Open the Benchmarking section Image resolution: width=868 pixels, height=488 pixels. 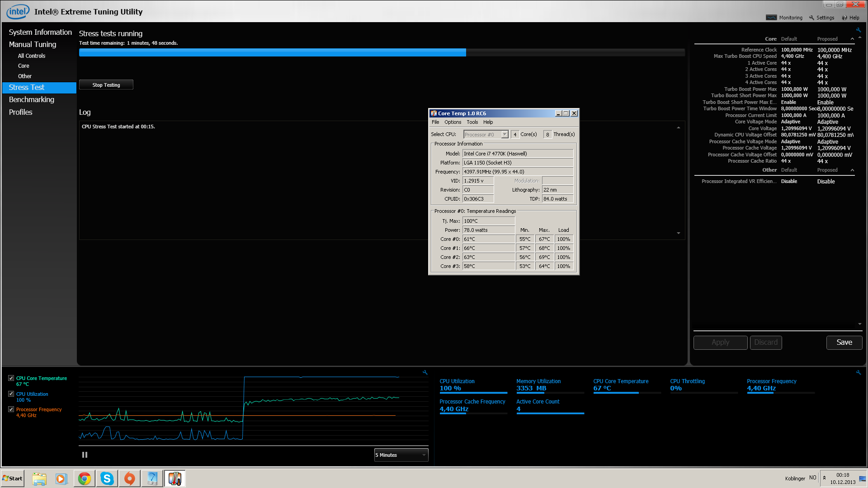(32, 99)
